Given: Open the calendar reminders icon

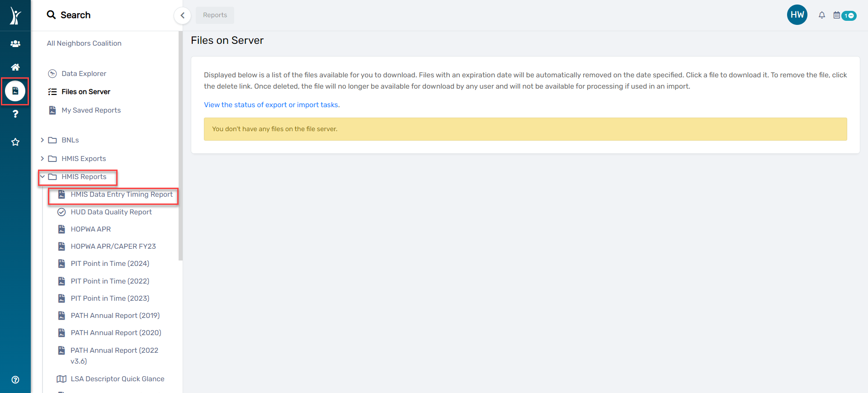Looking at the screenshot, I should (x=837, y=15).
